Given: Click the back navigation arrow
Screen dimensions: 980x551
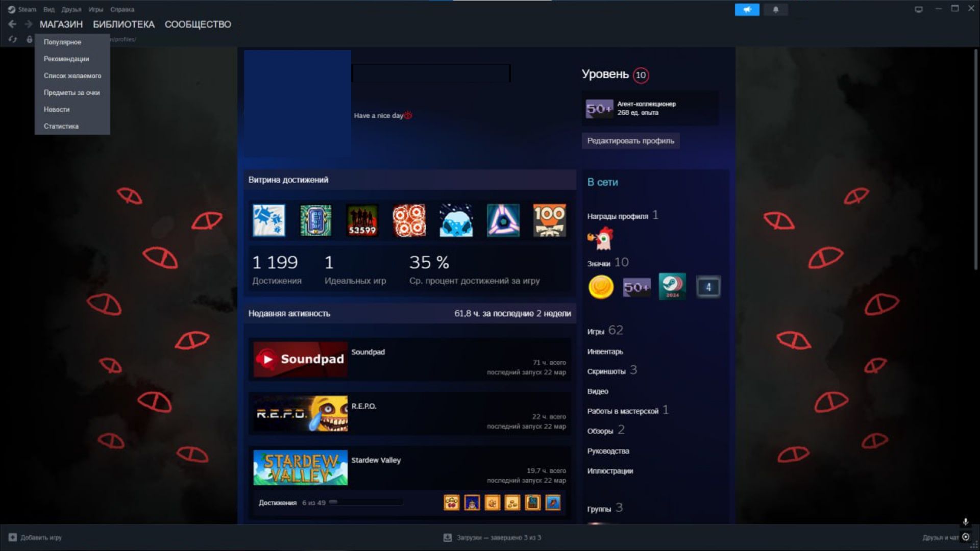Looking at the screenshot, I should [x=12, y=24].
